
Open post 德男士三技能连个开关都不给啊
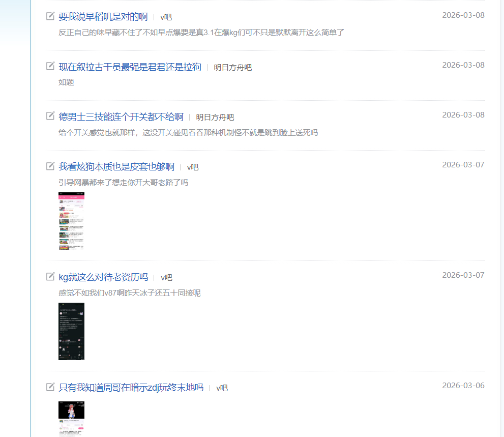coord(121,116)
